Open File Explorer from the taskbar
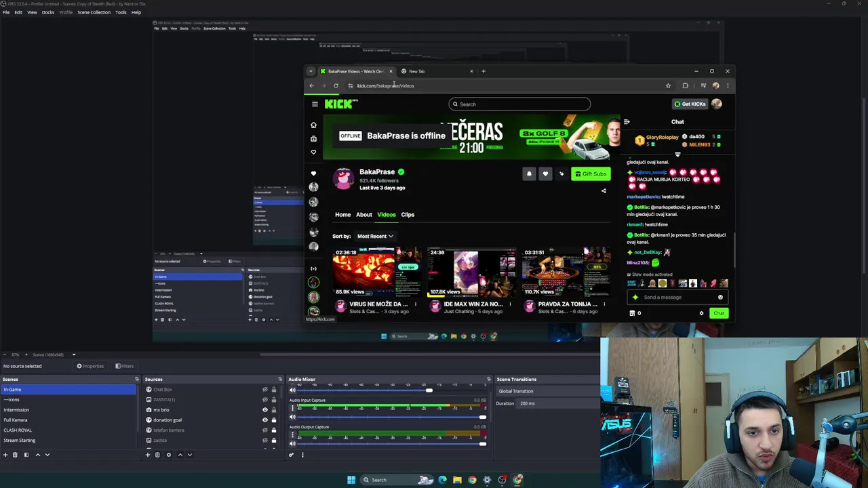 pos(457,480)
